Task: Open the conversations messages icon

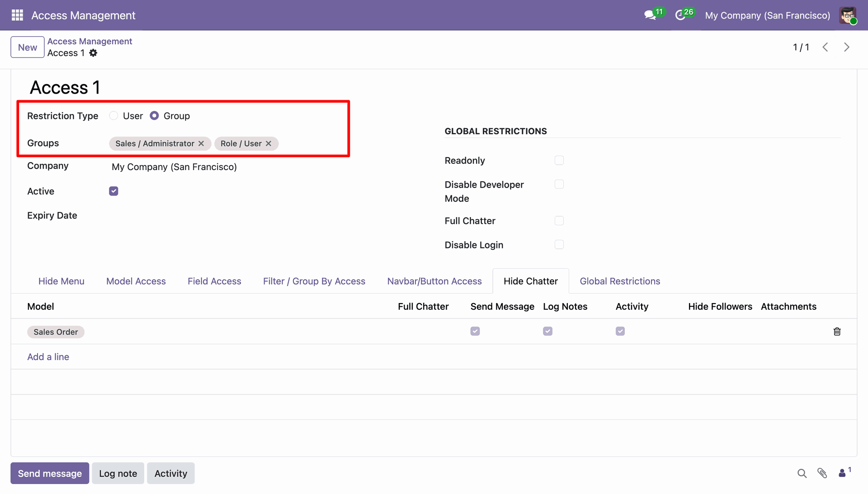Action: tap(650, 15)
